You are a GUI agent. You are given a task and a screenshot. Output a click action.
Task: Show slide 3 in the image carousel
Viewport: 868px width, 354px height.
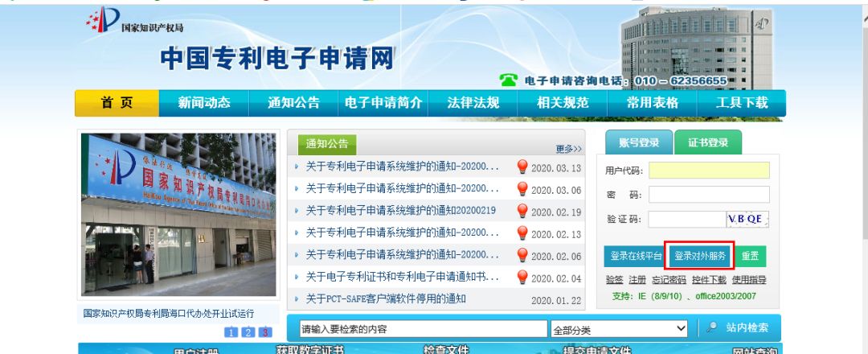(266, 332)
